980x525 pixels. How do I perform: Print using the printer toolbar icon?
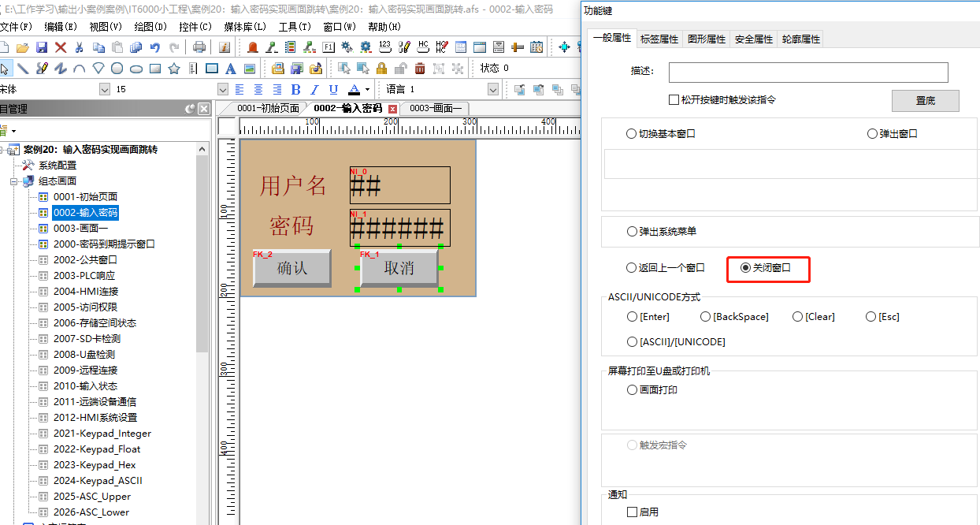[199, 47]
